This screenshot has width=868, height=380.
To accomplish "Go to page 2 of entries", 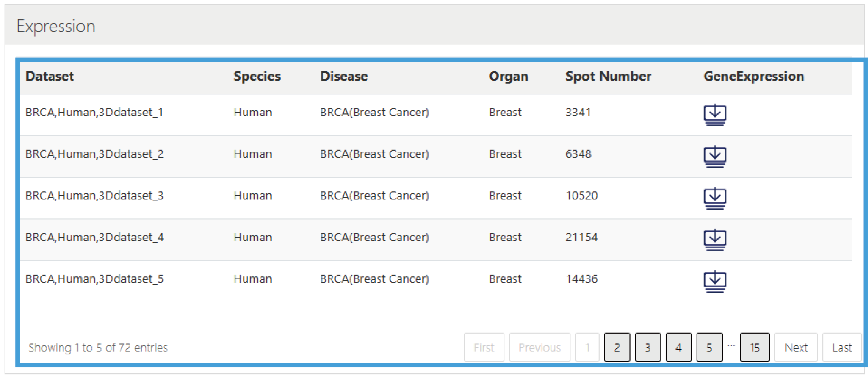I will pyautogui.click(x=617, y=347).
